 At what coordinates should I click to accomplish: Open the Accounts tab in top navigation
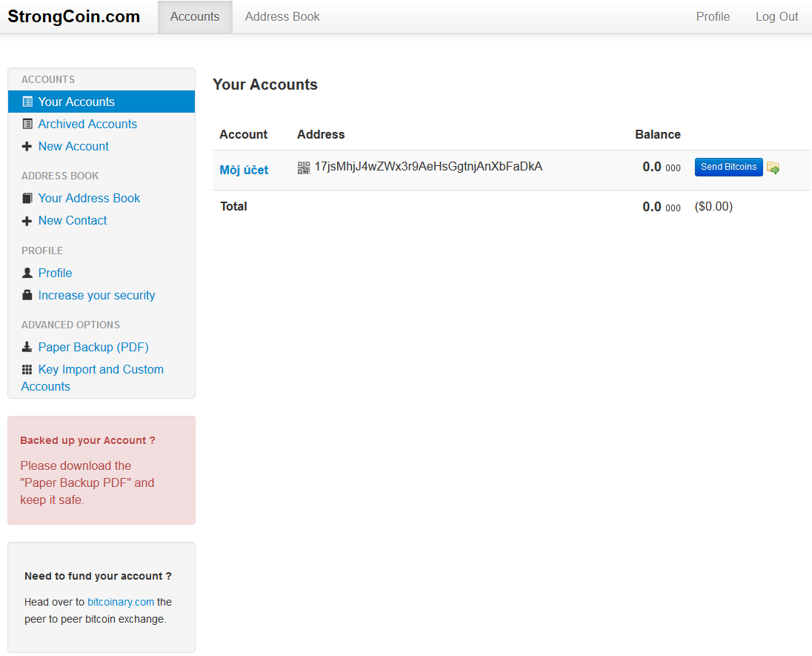[195, 16]
